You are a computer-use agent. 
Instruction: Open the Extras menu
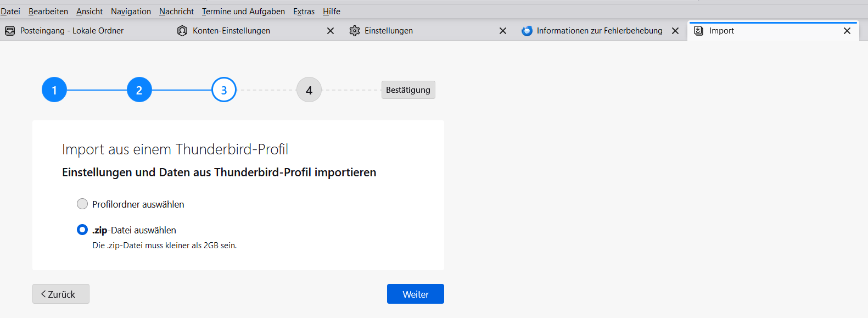(x=304, y=11)
